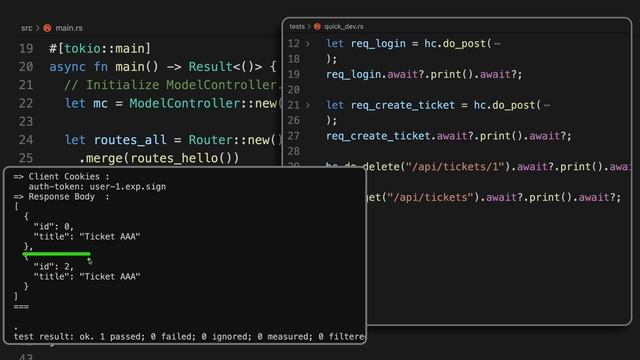Click '=> Response Body :' terminal line
Screen dimensions: 640x360
pyautogui.click(x=61, y=197)
